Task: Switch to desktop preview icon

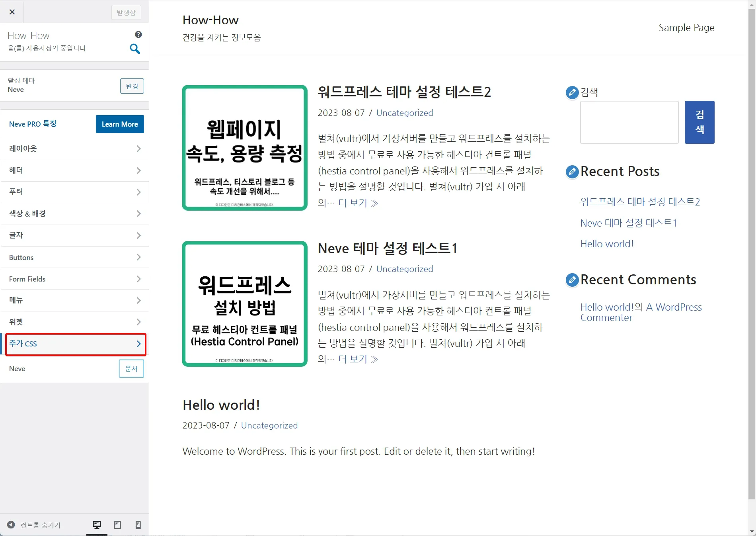Action: (97, 525)
